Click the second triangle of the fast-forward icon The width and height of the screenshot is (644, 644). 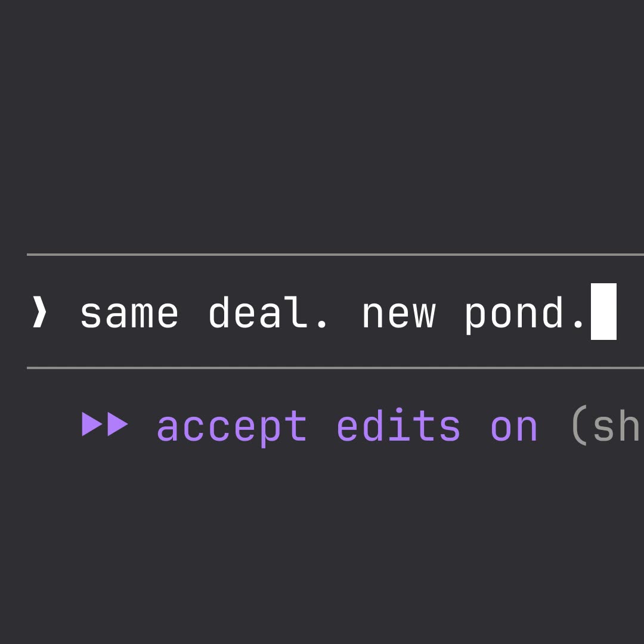118,424
